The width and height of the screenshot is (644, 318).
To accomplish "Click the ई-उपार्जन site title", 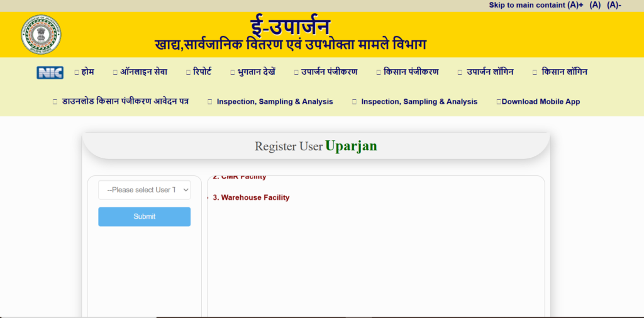I will point(291,26).
